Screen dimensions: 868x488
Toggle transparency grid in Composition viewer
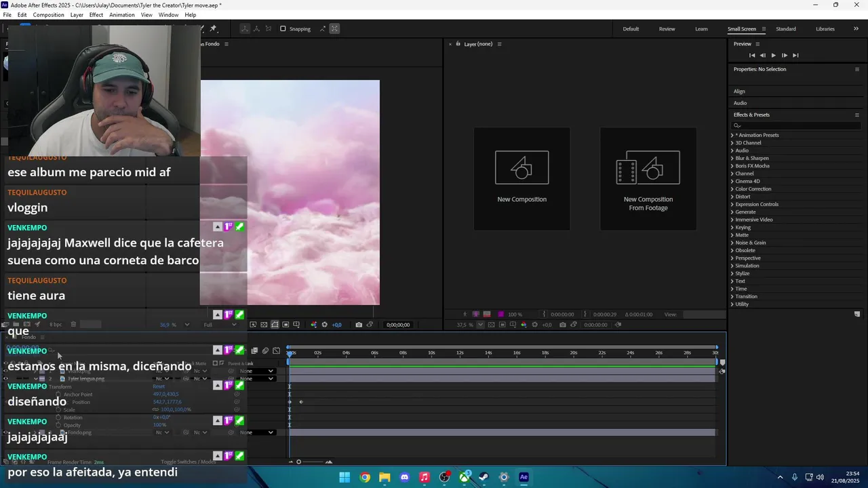tap(264, 325)
